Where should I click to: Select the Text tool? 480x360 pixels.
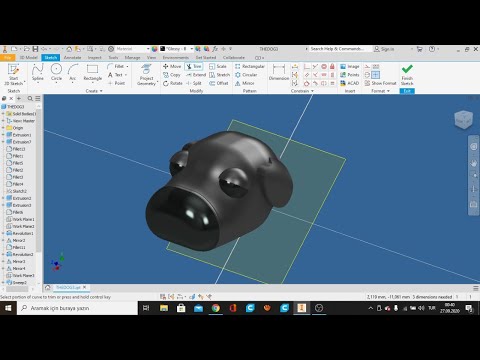pyautogui.click(x=115, y=75)
